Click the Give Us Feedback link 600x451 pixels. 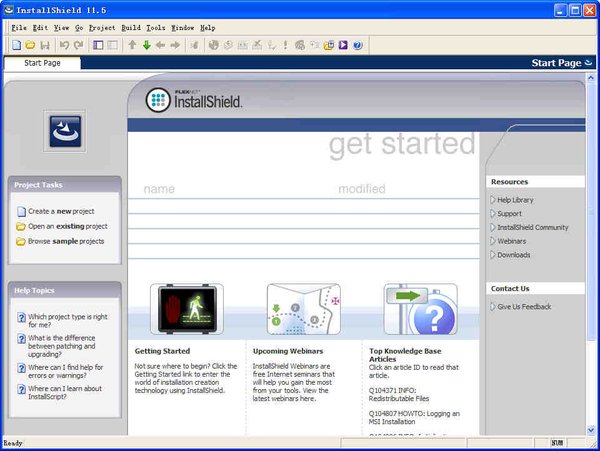tap(524, 306)
